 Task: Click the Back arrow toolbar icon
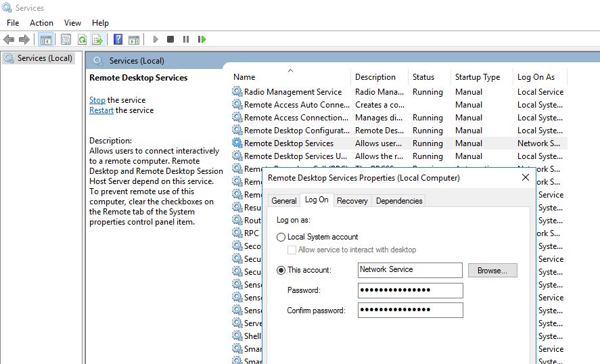point(8,39)
